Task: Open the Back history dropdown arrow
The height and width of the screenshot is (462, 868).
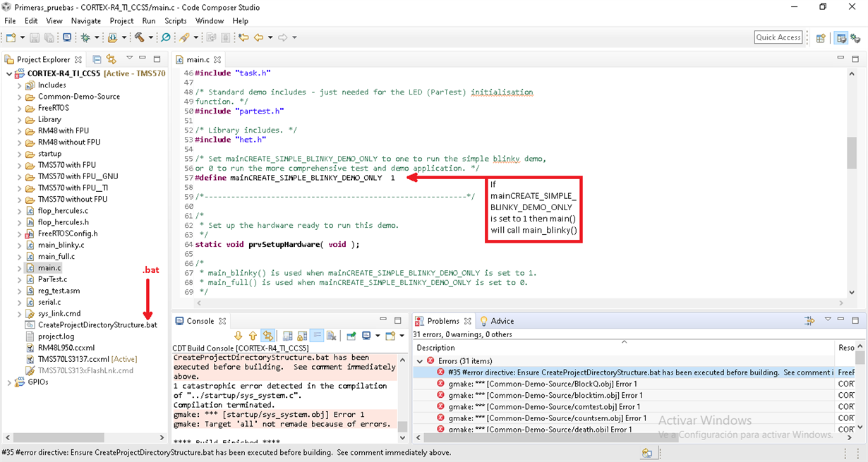Action: point(270,37)
